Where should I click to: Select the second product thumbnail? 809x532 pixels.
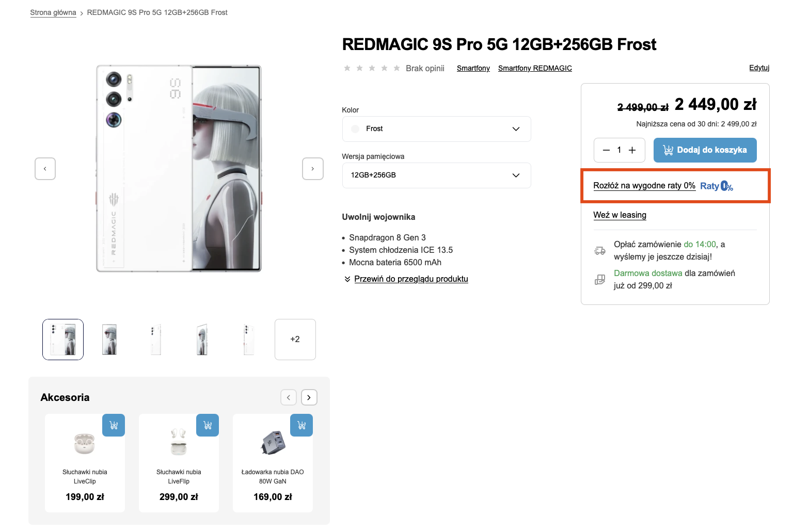[x=109, y=340]
